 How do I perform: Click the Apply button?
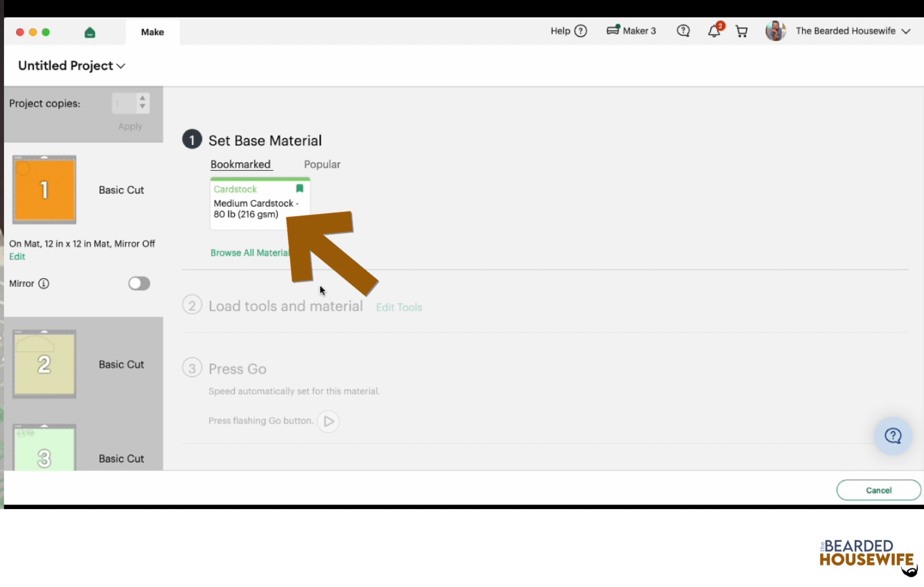tap(130, 126)
